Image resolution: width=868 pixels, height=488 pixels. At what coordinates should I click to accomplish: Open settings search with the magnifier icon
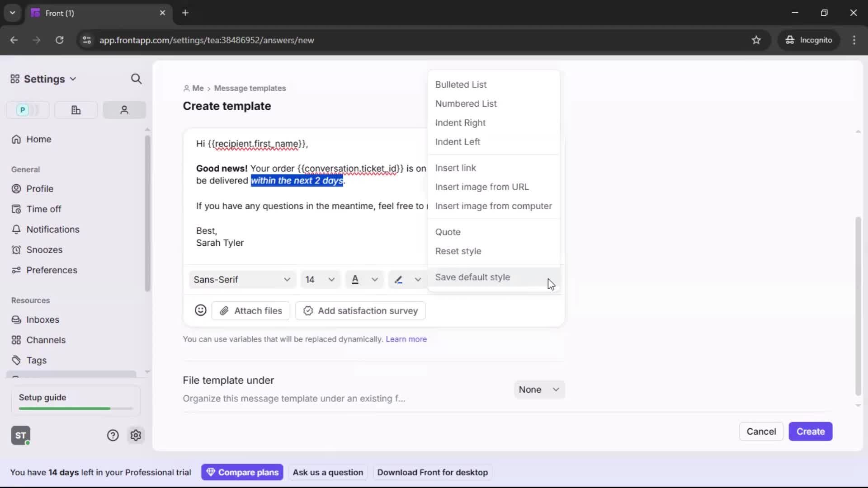[137, 79]
